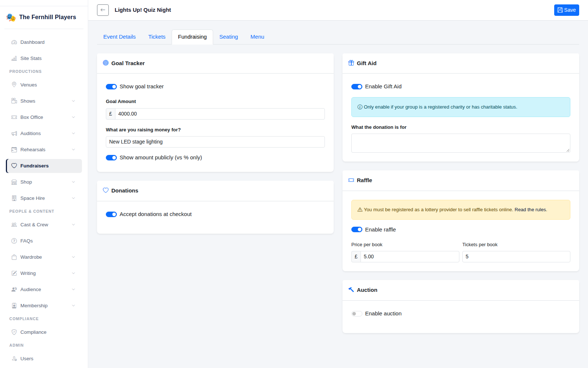Click the Dashboard sidebar icon
588x368 pixels.
14,42
